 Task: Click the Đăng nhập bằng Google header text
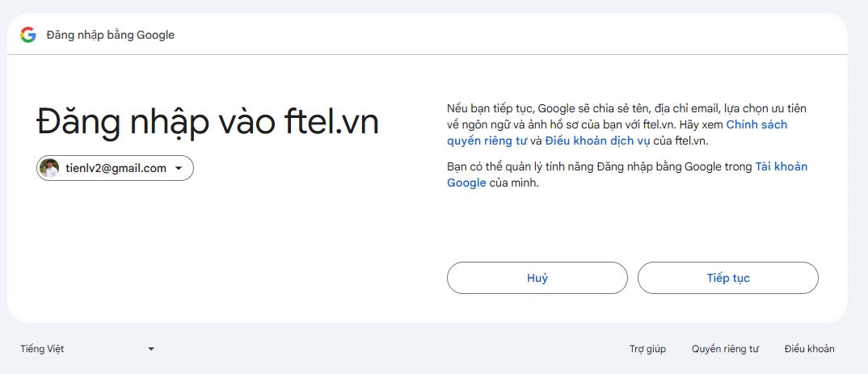tap(110, 35)
